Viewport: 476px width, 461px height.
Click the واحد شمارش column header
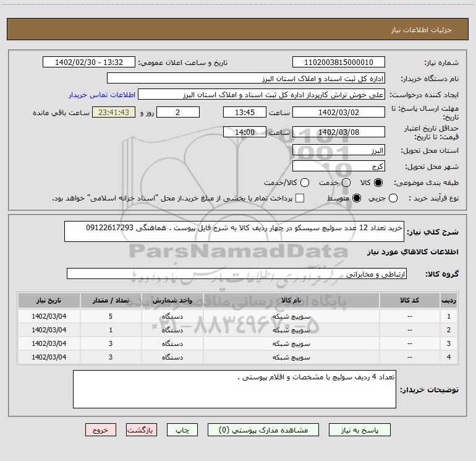click(x=172, y=301)
